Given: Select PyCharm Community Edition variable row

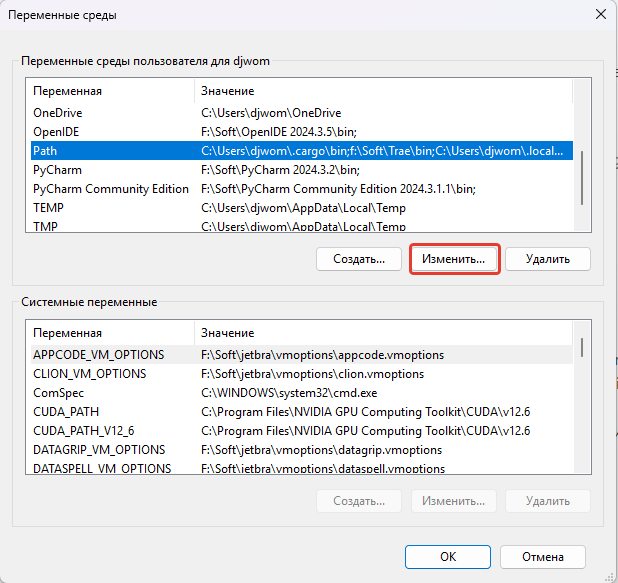Looking at the screenshot, I should click(110, 189).
